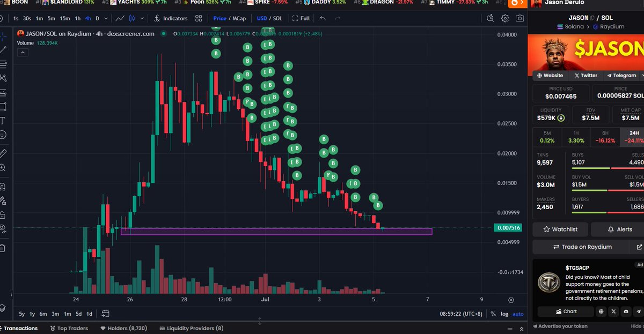Lock all drawing tools
Viewport: 644px width, 334px height.
click(3, 215)
